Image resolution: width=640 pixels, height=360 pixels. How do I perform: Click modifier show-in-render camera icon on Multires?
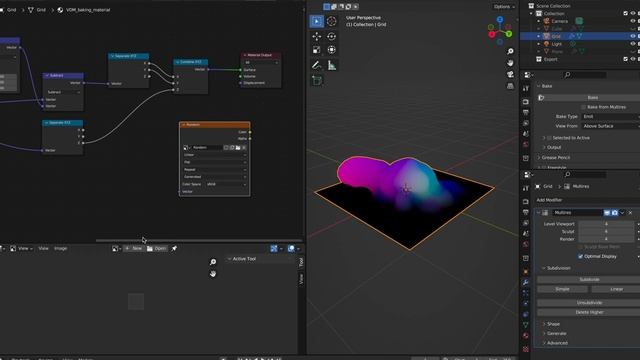[615, 213]
